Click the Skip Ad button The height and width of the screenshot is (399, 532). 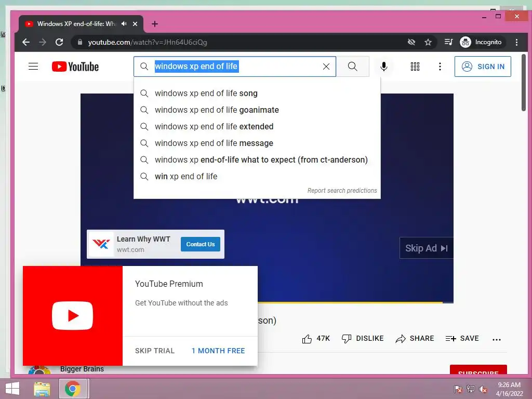[x=426, y=248]
